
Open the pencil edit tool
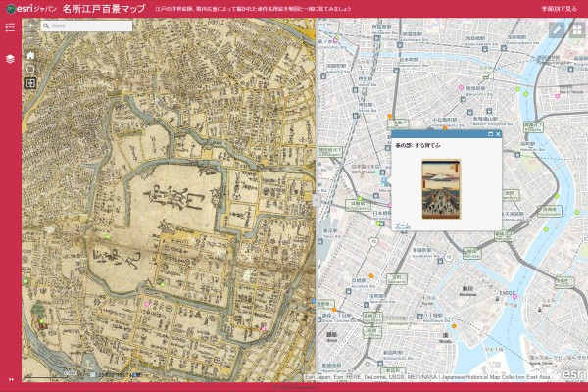557,29
